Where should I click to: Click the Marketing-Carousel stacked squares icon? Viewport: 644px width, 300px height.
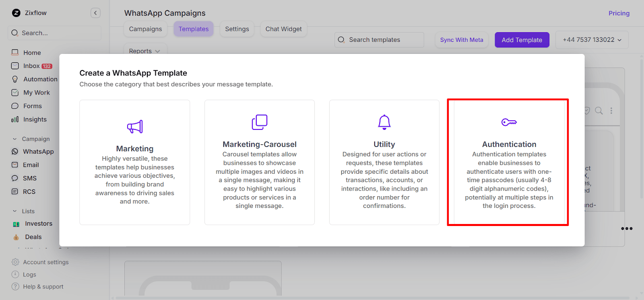(260, 122)
